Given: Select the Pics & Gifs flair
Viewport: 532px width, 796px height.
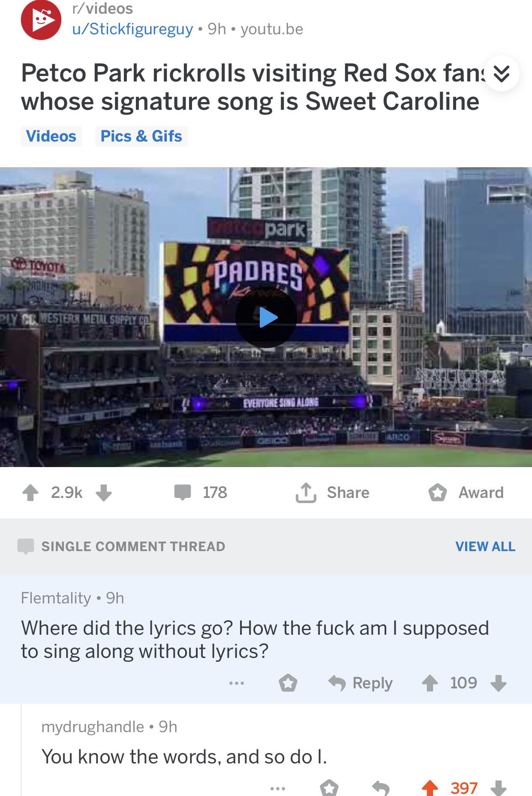Looking at the screenshot, I should (x=141, y=136).
